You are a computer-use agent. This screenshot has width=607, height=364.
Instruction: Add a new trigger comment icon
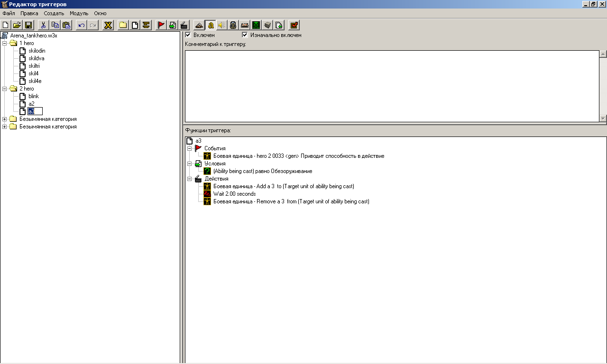pyautogui.click(x=146, y=25)
